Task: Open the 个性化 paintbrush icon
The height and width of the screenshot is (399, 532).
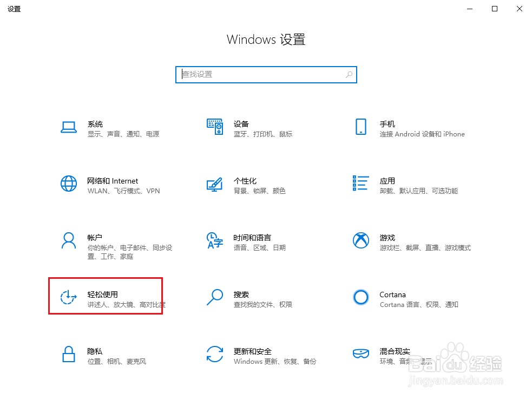Action: 215,184
